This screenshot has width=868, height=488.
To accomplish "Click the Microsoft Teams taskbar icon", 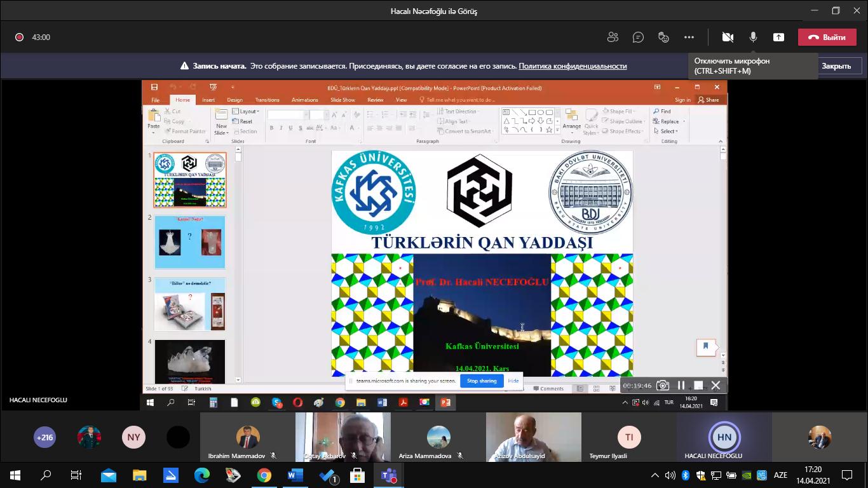I will click(x=388, y=475).
